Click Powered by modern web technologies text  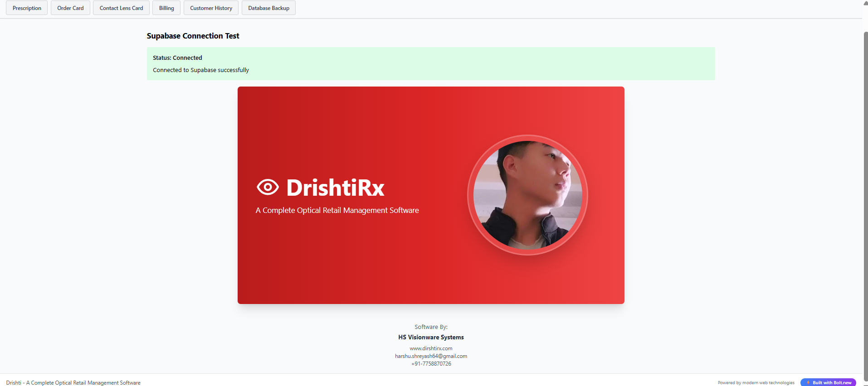click(756, 383)
